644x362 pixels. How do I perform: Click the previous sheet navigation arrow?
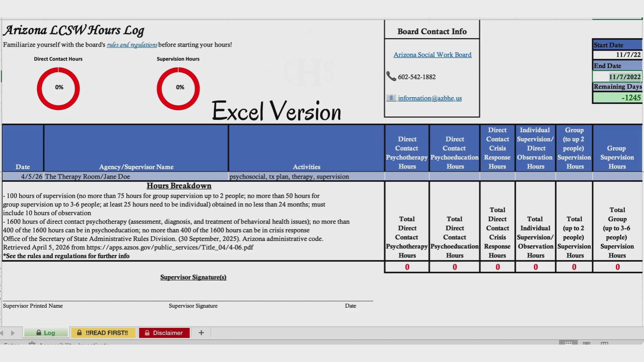pyautogui.click(x=2, y=333)
